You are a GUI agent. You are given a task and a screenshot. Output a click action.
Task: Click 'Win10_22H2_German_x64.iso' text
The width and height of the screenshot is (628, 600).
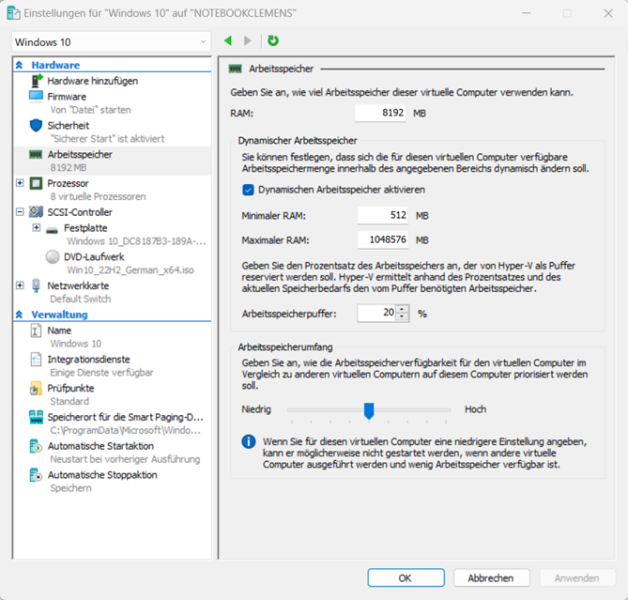[x=130, y=270]
